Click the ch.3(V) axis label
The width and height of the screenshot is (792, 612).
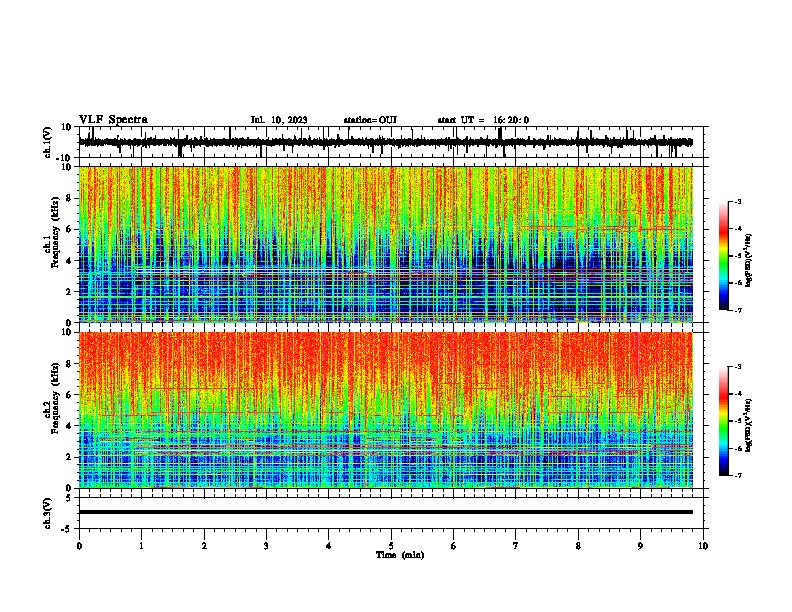[x=48, y=513]
